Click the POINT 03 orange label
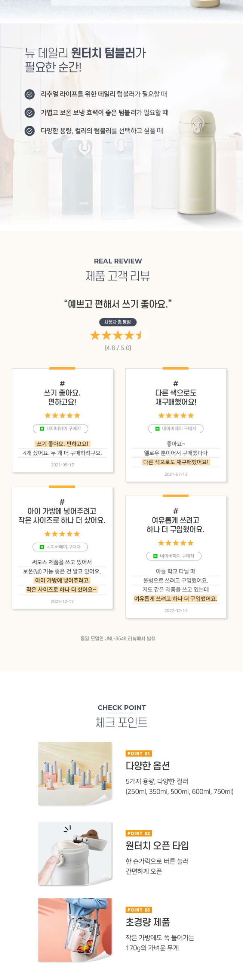The height and width of the screenshot is (980, 243). tap(139, 910)
